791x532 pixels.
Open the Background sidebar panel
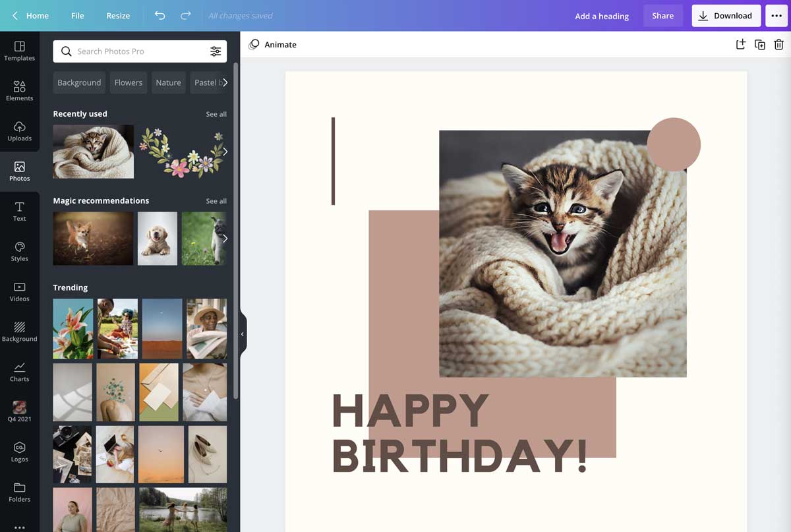tap(19, 332)
